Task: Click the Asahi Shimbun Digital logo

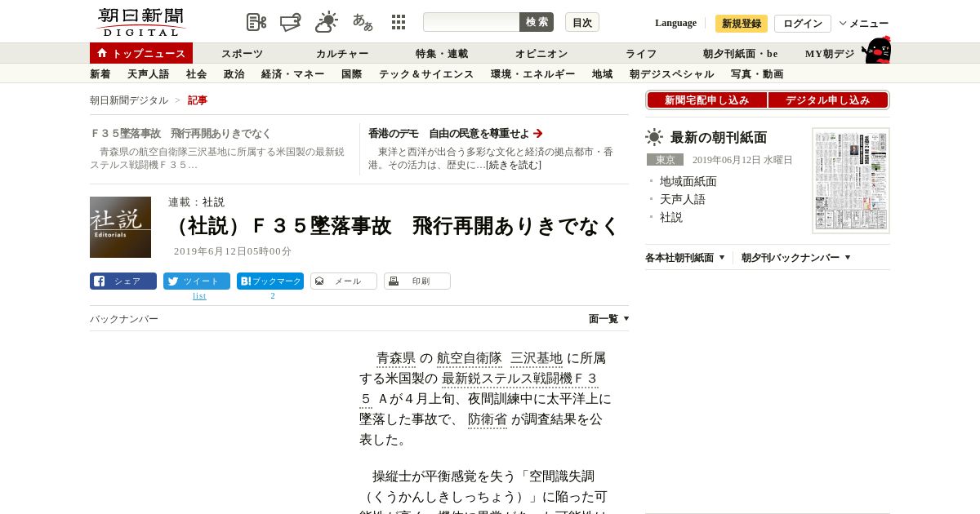Action: coord(140,22)
